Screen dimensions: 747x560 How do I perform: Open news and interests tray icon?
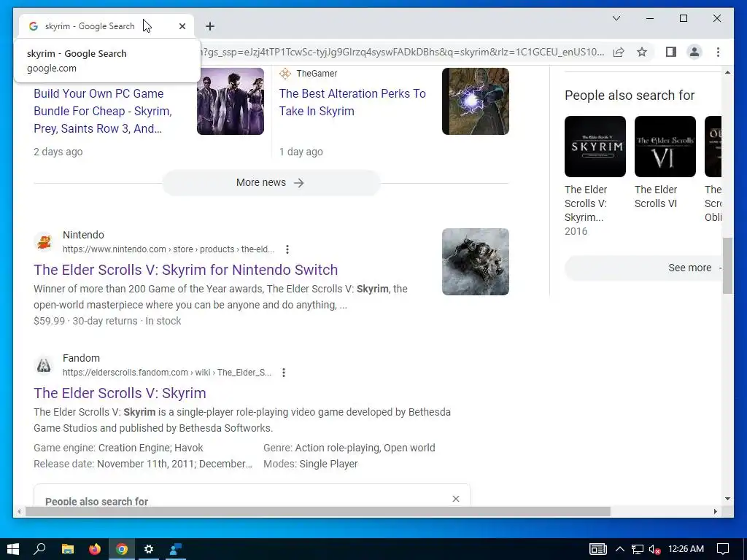point(598,549)
